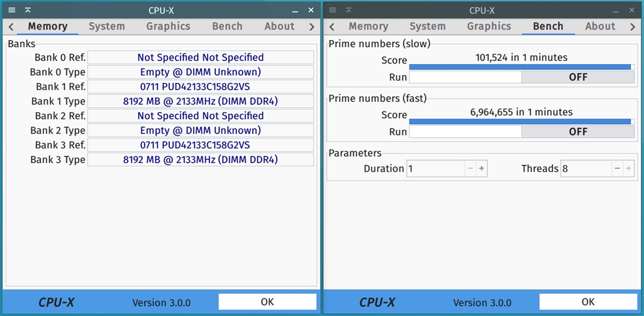The height and width of the screenshot is (316, 644).
Task: Open the Graphics tab in the Bench window
Action: point(489,26)
